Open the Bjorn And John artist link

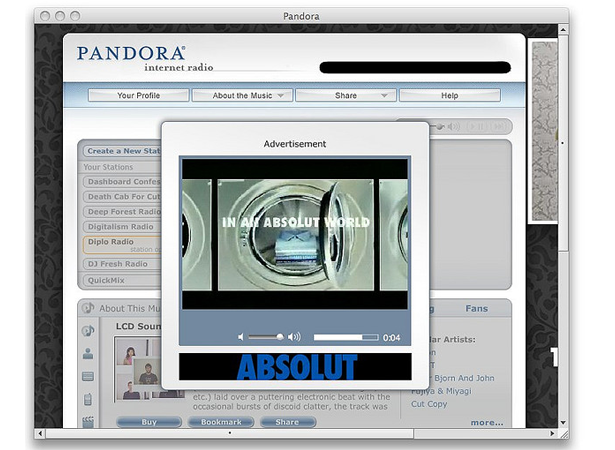[x=464, y=378]
